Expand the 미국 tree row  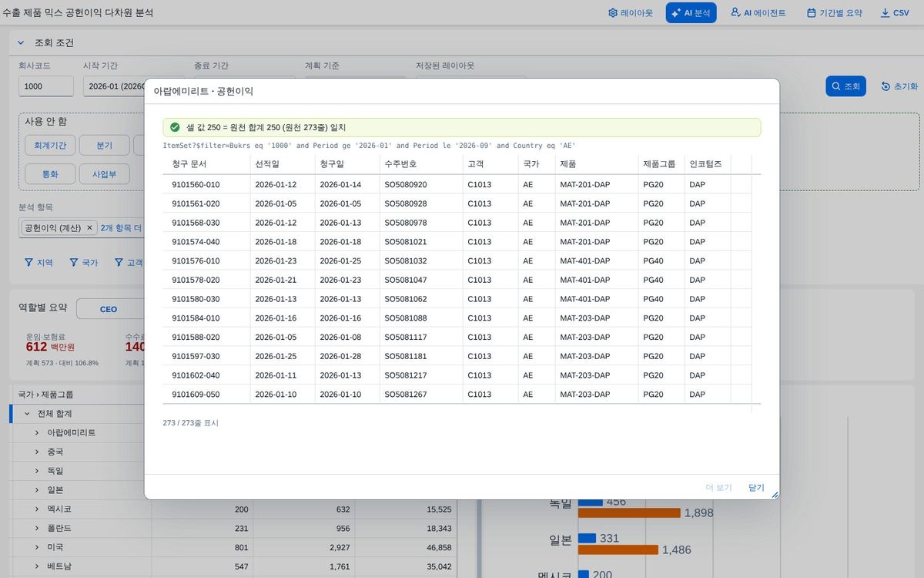(x=36, y=547)
